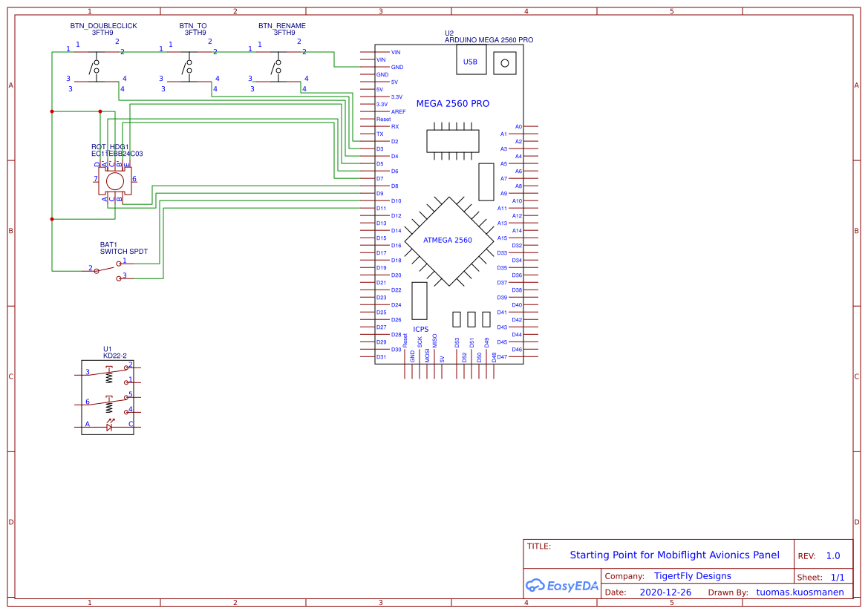Image resolution: width=868 pixels, height=614 pixels.
Task: Click the BAT1 designator
Action: 108,245
